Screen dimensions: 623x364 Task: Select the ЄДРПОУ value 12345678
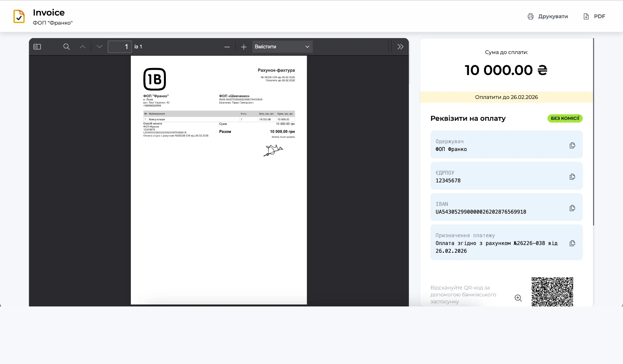click(448, 180)
